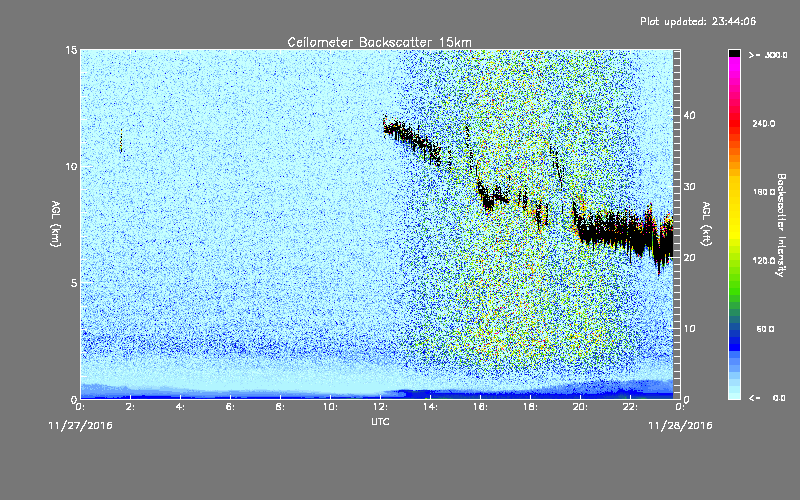Click the '10' kft tick on right axis
This screenshot has width=800, height=500.
[x=689, y=329]
